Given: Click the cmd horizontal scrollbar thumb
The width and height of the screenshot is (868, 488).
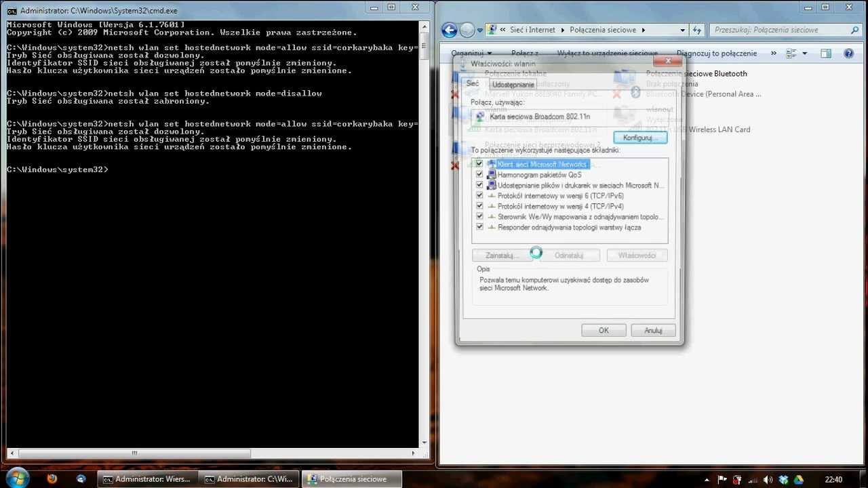Looking at the screenshot, I should 134,453.
